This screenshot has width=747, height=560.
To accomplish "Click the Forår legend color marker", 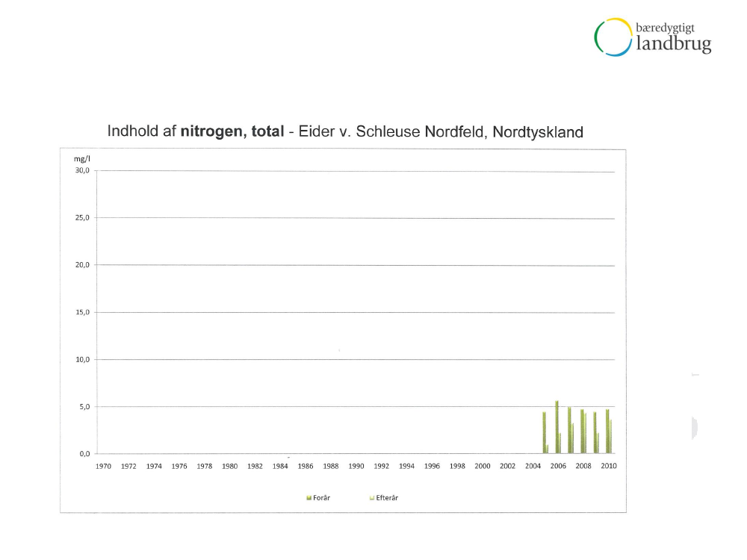I will (x=309, y=498).
